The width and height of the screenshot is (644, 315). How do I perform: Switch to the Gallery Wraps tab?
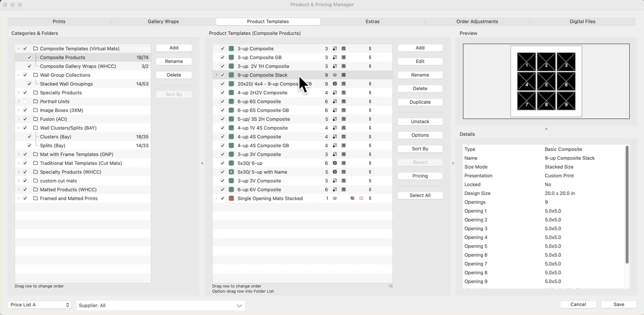(163, 22)
